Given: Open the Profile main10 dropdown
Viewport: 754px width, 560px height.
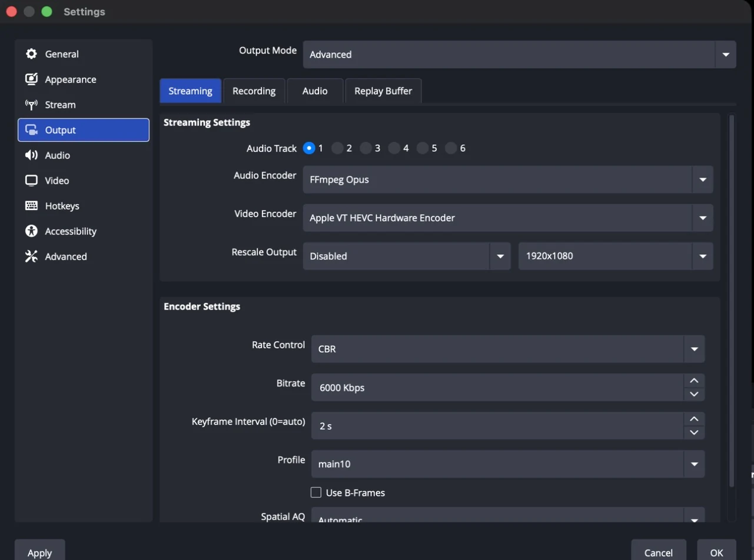Looking at the screenshot, I should coord(508,464).
